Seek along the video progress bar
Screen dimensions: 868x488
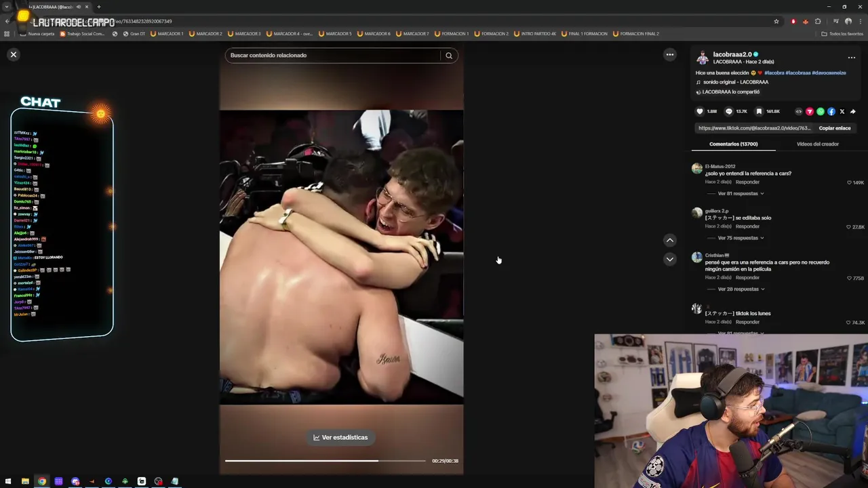coord(325,461)
